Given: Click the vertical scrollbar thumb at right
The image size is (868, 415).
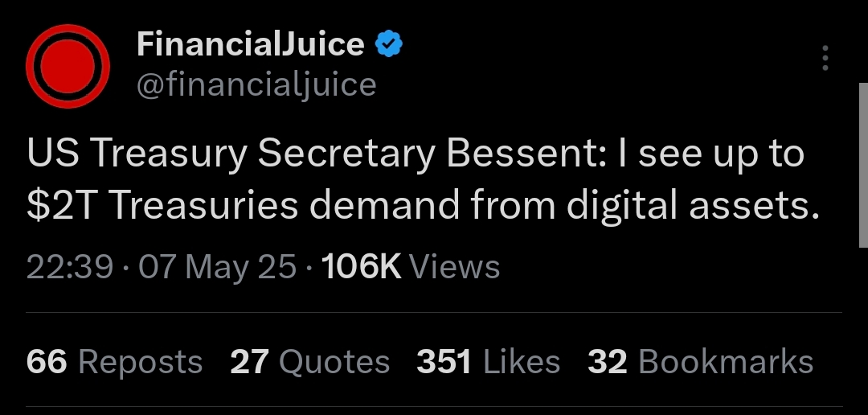Looking at the screenshot, I should [x=863, y=165].
